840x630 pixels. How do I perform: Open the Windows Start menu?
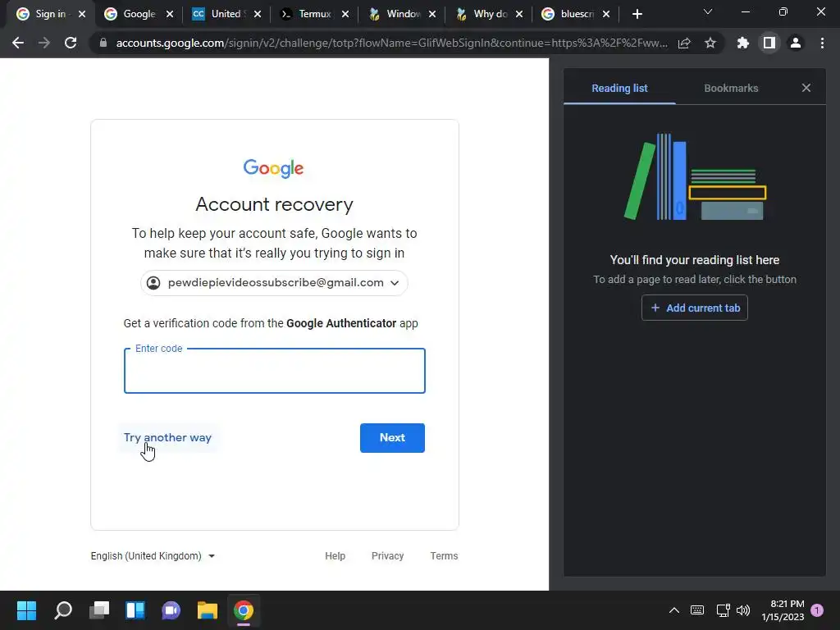[x=26, y=610]
